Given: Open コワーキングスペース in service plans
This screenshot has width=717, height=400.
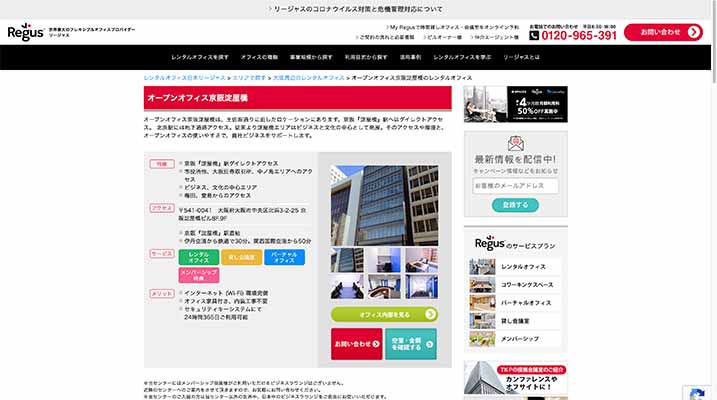Looking at the screenshot, I should click(x=515, y=285).
